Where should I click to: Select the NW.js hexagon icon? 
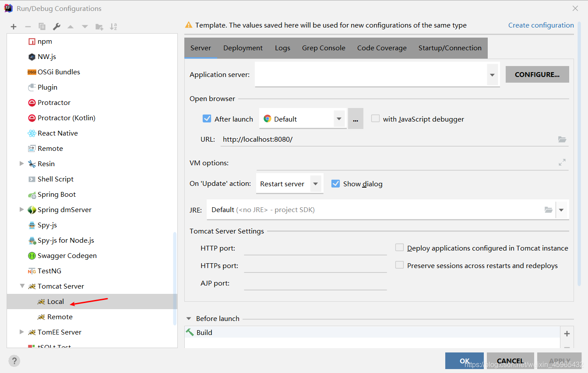click(32, 57)
